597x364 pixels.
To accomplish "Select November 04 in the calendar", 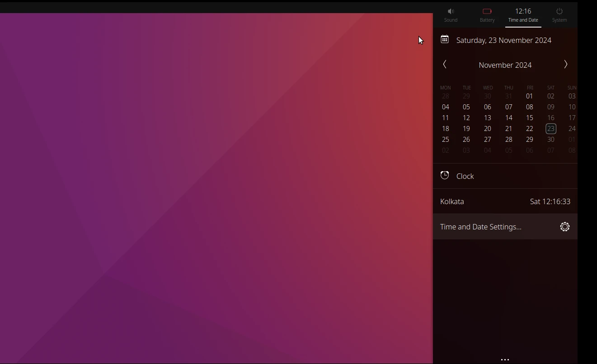I will (445, 107).
